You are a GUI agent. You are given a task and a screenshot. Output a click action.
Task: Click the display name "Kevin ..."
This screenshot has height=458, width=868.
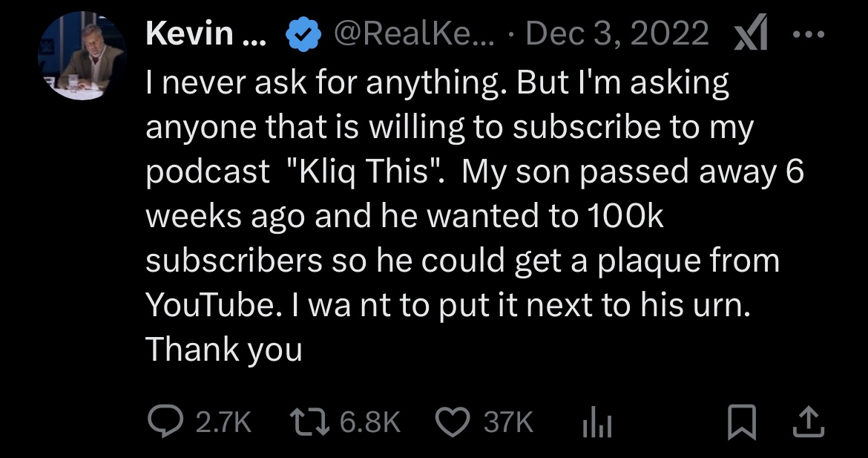(209, 34)
